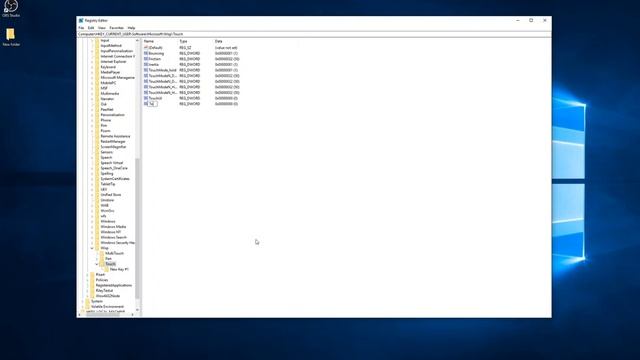Click the folder icon of the Sensors key
Viewport: 640px width, 360px height.
pos(97,152)
